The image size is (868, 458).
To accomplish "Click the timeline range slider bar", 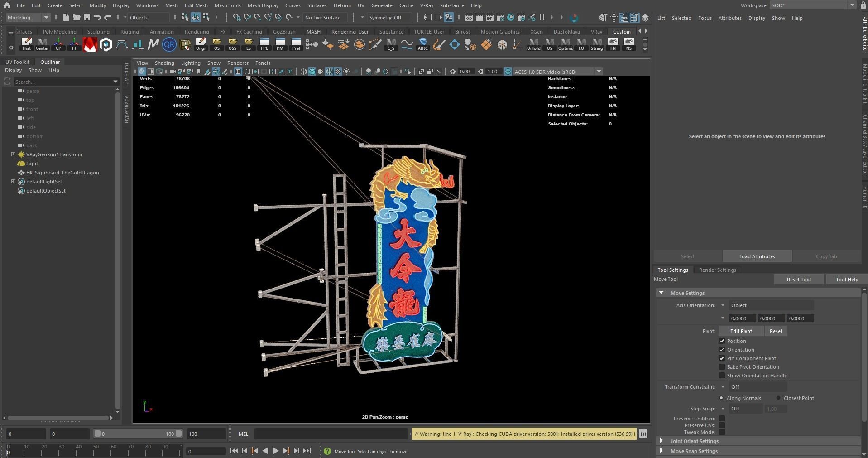I will pyautogui.click(x=138, y=434).
